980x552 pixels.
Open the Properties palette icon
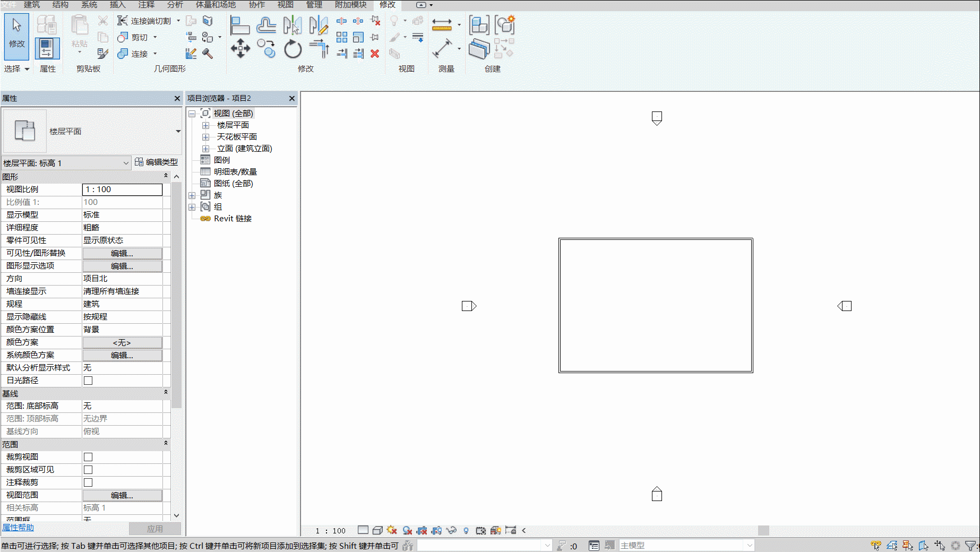click(x=47, y=48)
